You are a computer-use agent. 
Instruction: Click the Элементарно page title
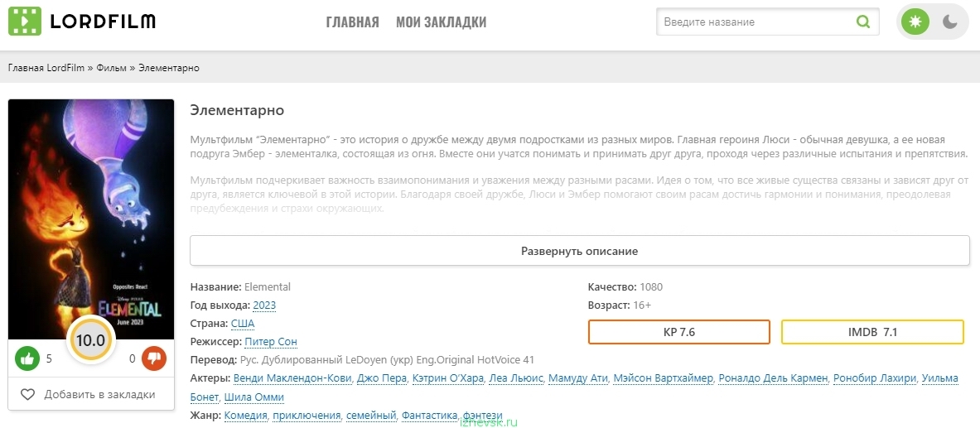pyautogui.click(x=237, y=111)
